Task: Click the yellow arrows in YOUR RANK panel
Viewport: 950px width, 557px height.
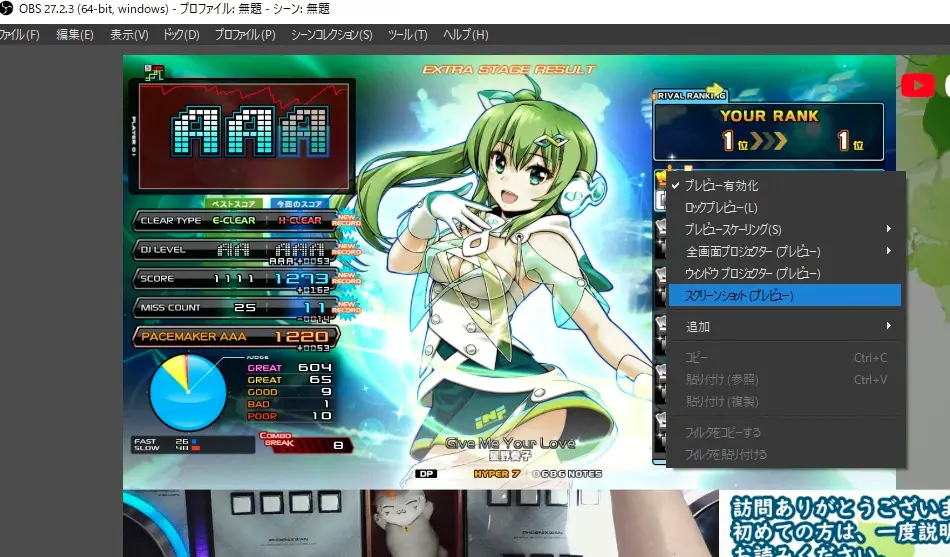Action: point(769,141)
